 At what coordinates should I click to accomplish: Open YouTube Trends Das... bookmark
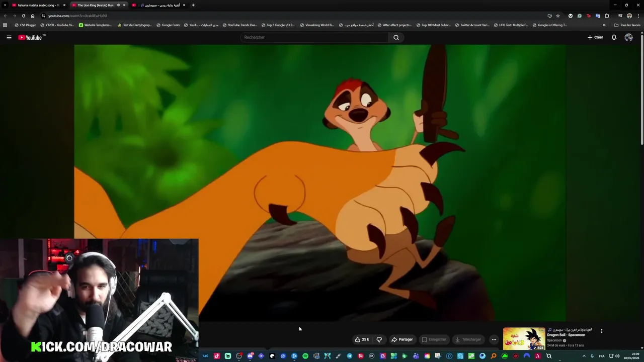(x=239, y=25)
